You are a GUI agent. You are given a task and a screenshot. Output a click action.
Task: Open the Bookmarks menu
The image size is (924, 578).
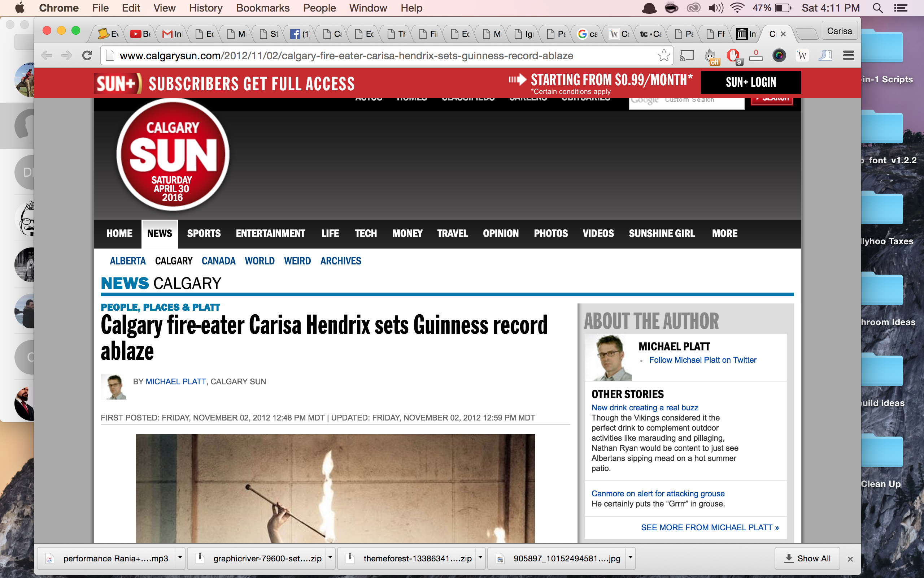pos(263,8)
